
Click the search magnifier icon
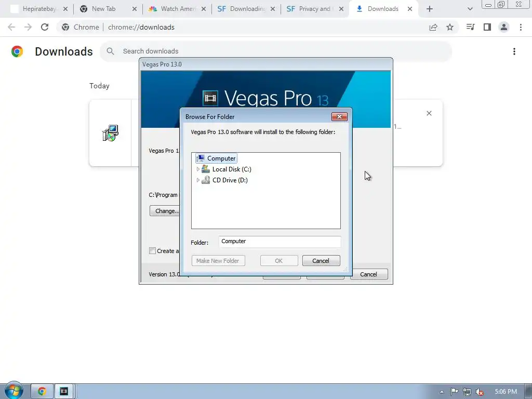pos(110,51)
